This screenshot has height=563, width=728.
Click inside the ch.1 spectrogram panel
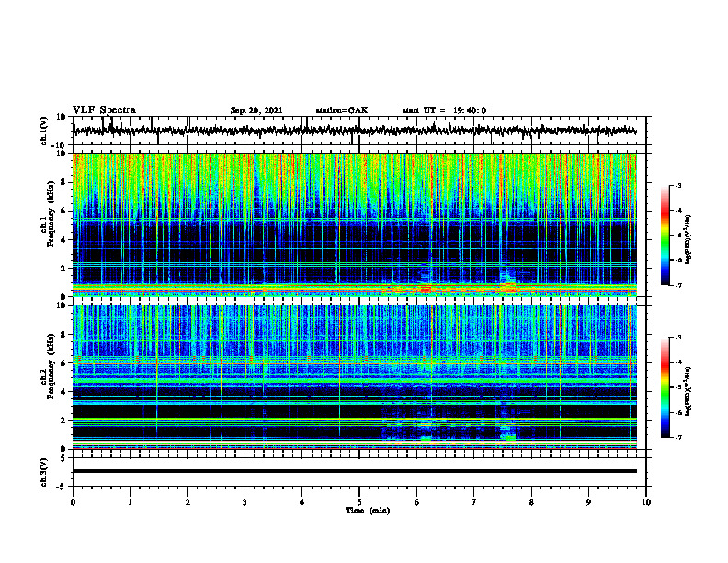[354, 224]
